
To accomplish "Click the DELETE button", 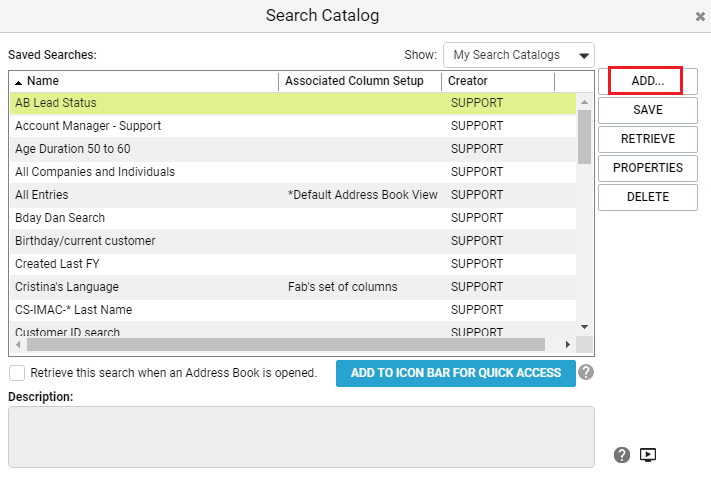I will 648,197.
